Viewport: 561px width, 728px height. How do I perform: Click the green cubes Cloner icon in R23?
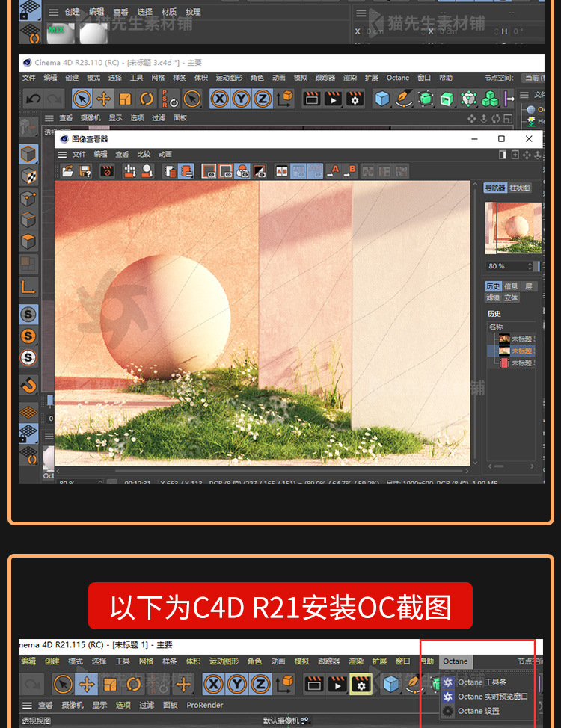pyautogui.click(x=490, y=99)
